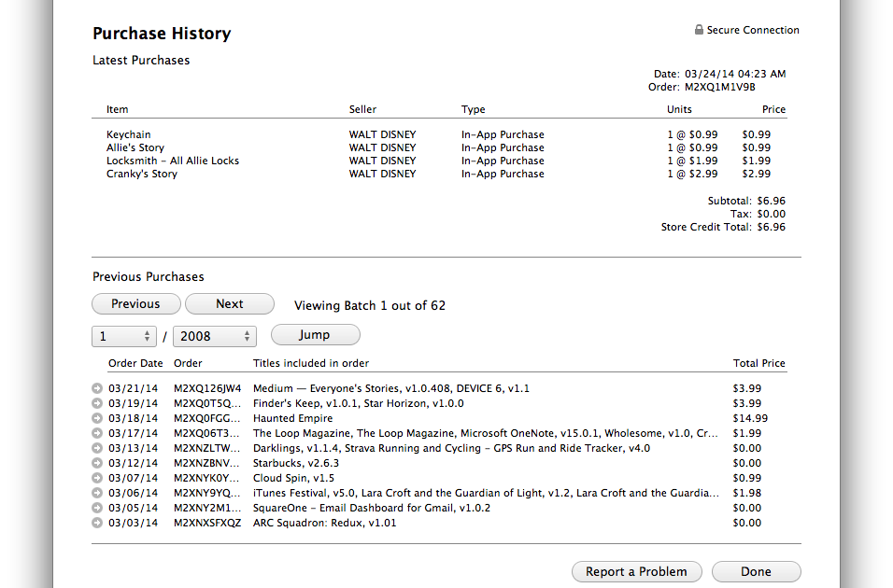The image size is (893, 588).
Task: Click SquareOne Email Dashboard for Gmail title
Action: tap(372, 508)
